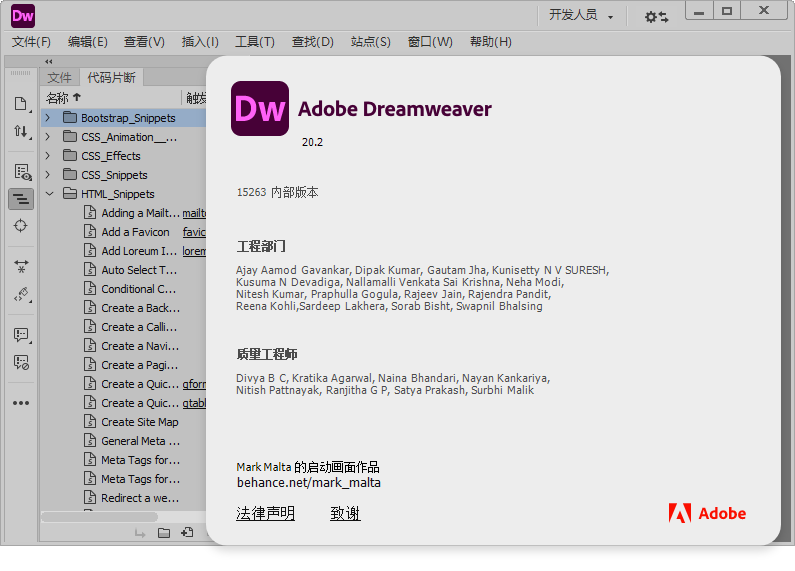The image size is (795, 571).
Task: Open the 工具(T) menu
Action: click(x=255, y=42)
